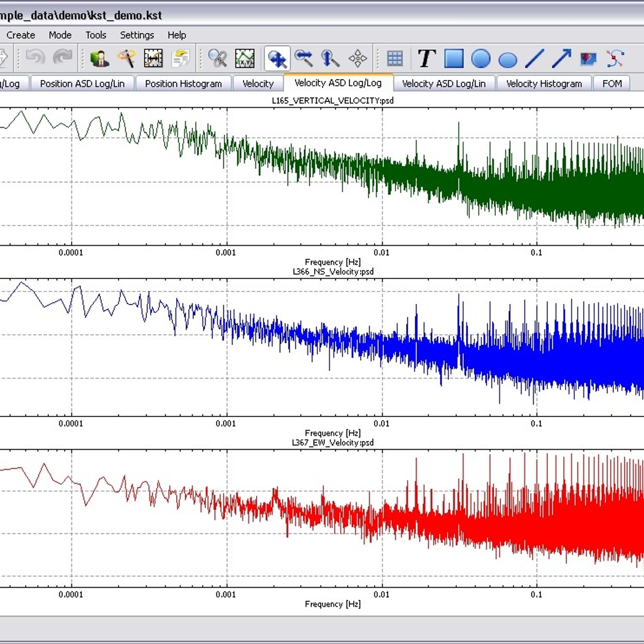This screenshot has width=644, height=644.
Task: Open the Data Manager
Action: [99, 58]
